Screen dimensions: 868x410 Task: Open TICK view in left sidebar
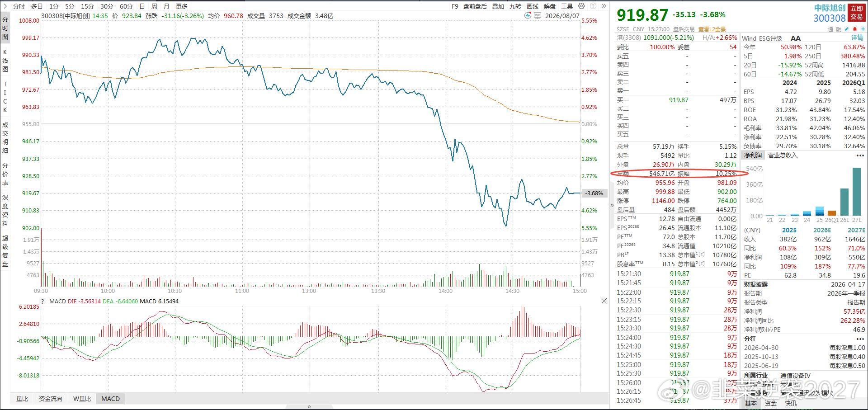click(5, 97)
